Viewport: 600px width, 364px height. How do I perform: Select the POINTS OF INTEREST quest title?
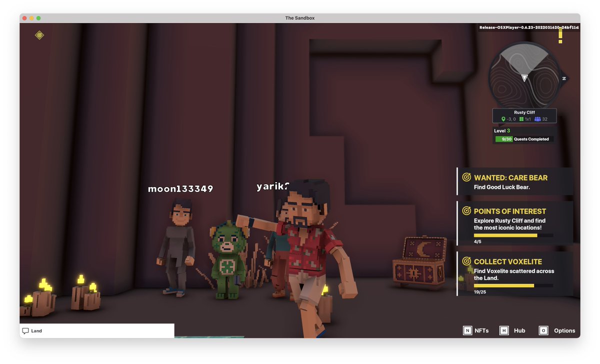(510, 211)
